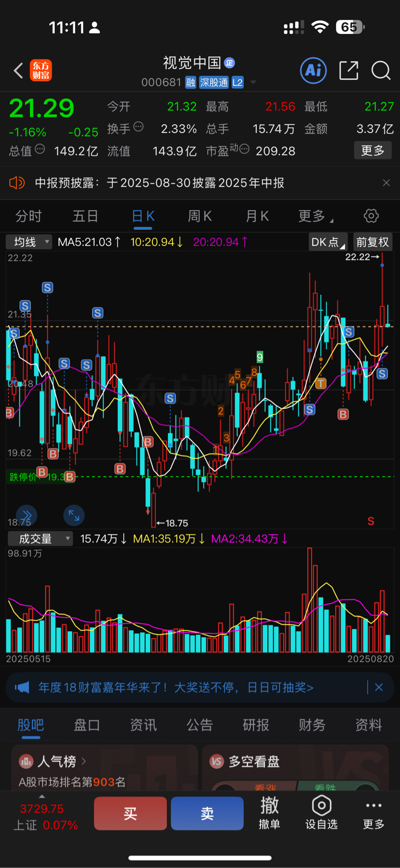Tap the speaker announcement icon
400x868 pixels.
(17, 183)
